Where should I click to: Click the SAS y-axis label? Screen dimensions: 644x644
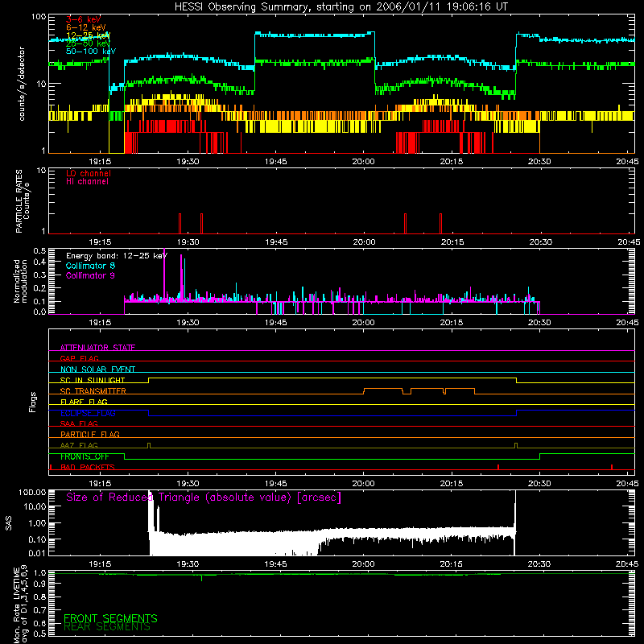9,523
